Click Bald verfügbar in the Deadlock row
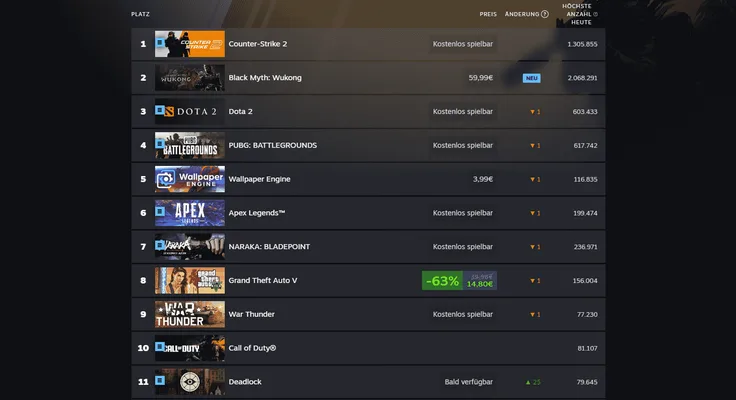Viewport: 736px width, 400px height. tap(469, 382)
